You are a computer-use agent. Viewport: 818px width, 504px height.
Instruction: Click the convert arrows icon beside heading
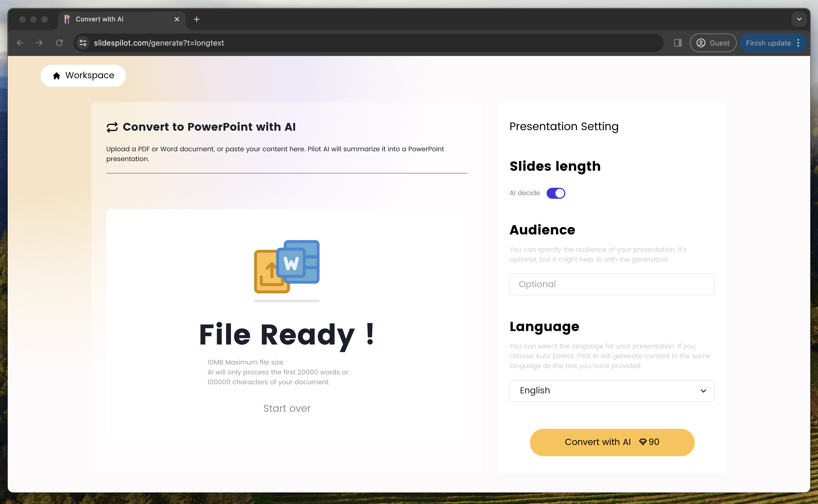pos(112,127)
